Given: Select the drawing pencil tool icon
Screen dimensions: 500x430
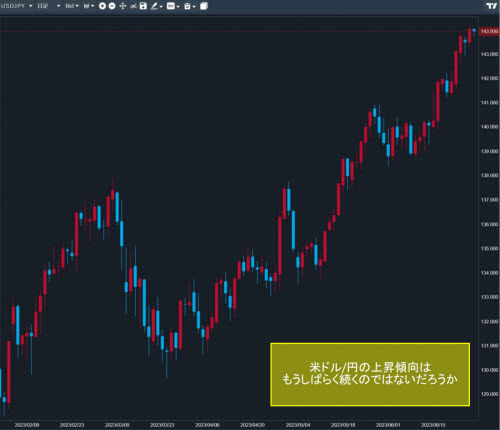Looking at the screenshot, I should 154,6.
